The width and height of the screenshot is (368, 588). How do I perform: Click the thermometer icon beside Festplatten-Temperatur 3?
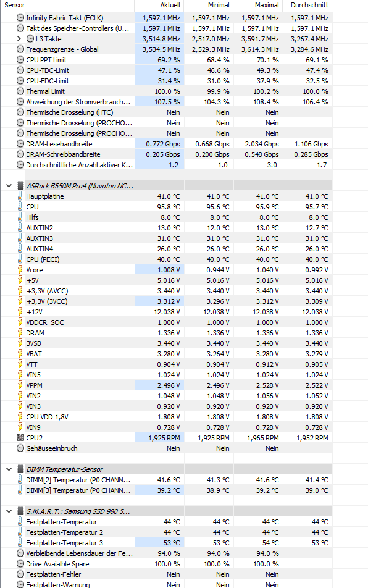tap(20, 543)
